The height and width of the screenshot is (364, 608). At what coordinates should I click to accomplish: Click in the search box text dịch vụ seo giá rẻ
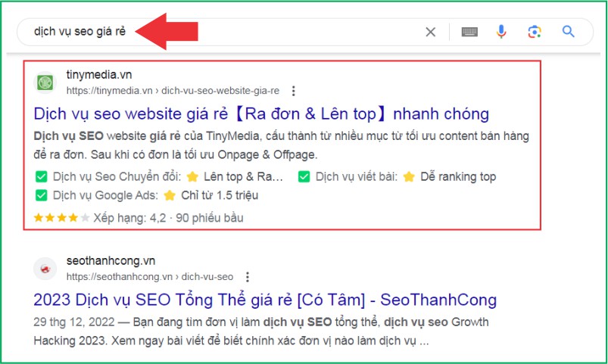[x=80, y=31]
